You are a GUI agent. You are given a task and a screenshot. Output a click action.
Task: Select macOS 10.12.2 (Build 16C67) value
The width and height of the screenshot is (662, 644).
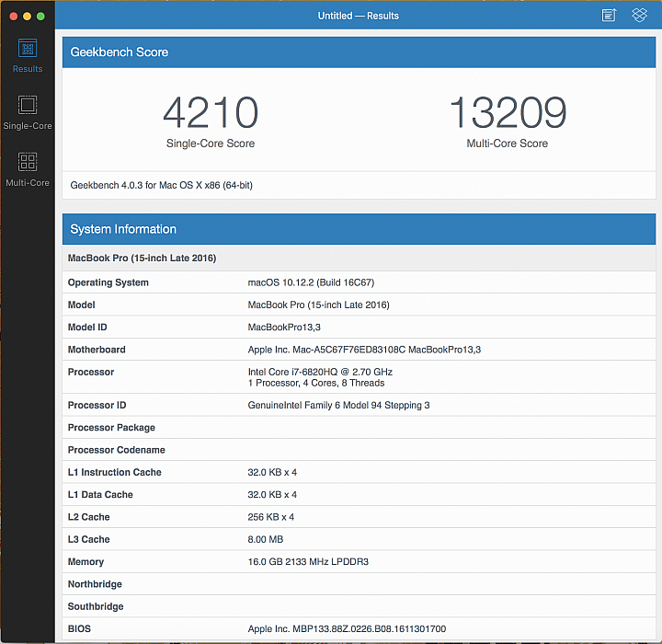[x=311, y=282]
